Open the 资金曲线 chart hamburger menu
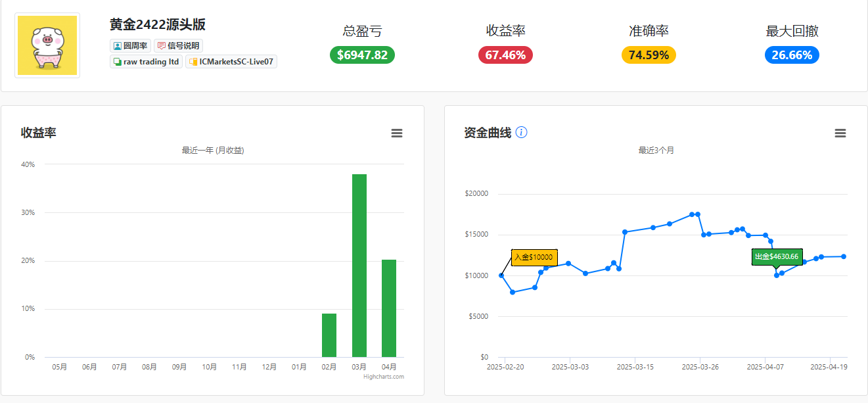Viewport: 868px width, 403px height. point(840,133)
